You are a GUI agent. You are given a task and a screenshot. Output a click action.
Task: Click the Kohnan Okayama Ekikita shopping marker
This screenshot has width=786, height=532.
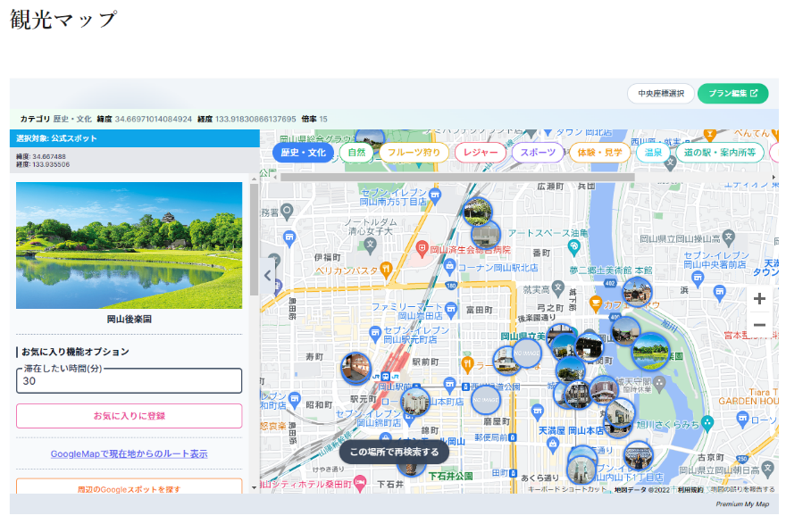point(449,266)
